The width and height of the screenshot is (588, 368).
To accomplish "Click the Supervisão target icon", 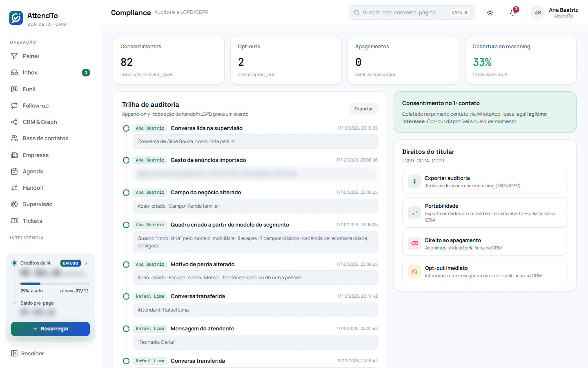I will (14, 204).
